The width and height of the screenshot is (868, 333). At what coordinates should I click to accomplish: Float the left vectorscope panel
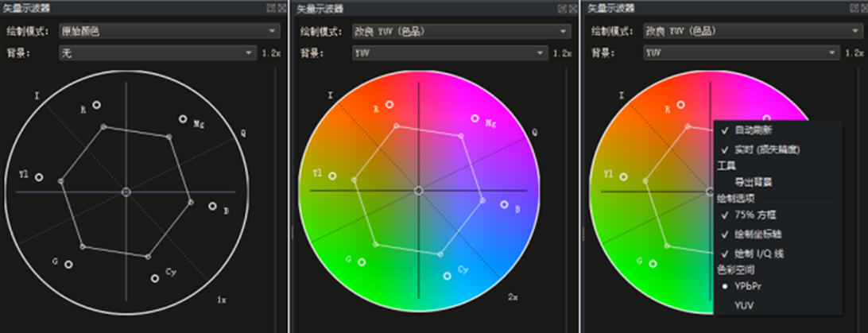tap(271, 8)
